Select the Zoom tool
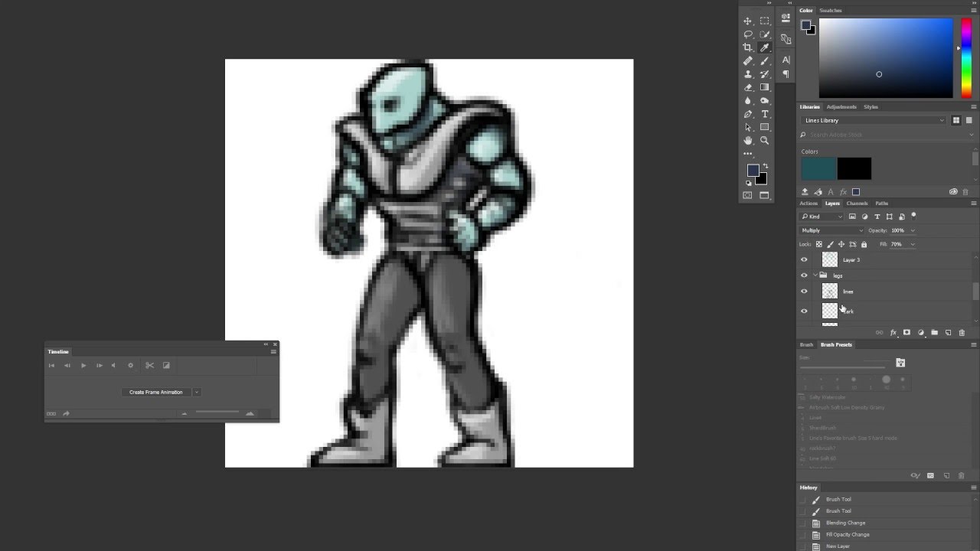The width and height of the screenshot is (980, 551). 764,140
